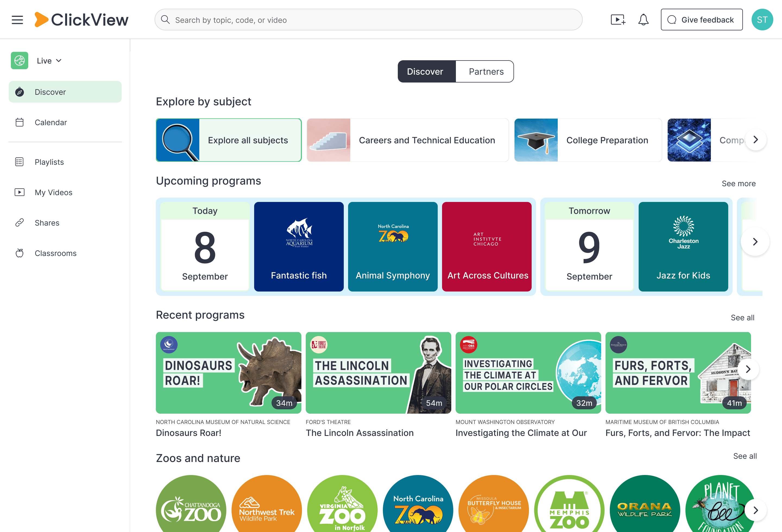782x532 pixels.
Task: Click See all for Recent programs
Action: pyautogui.click(x=742, y=318)
